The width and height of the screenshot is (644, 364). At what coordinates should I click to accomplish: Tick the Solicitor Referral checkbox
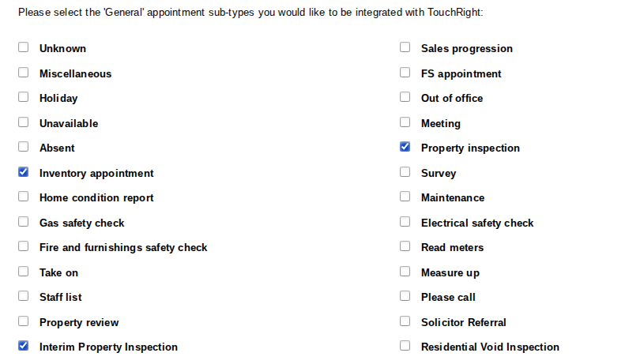point(405,321)
